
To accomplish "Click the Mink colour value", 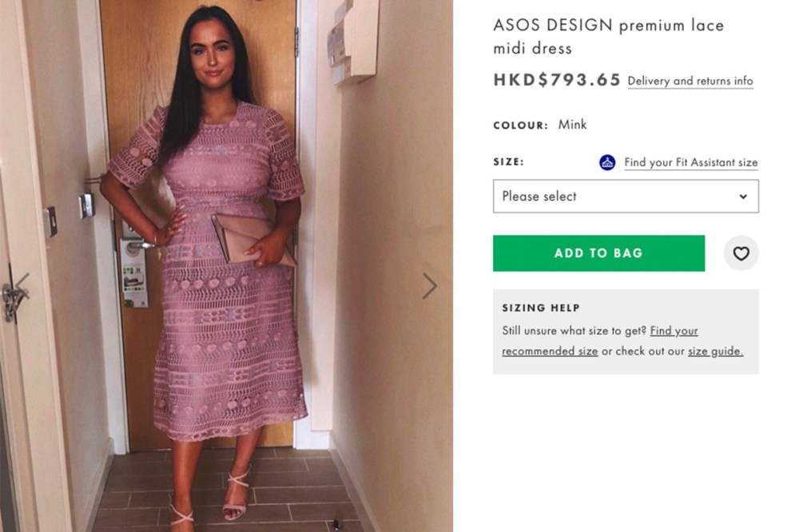I will (572, 125).
